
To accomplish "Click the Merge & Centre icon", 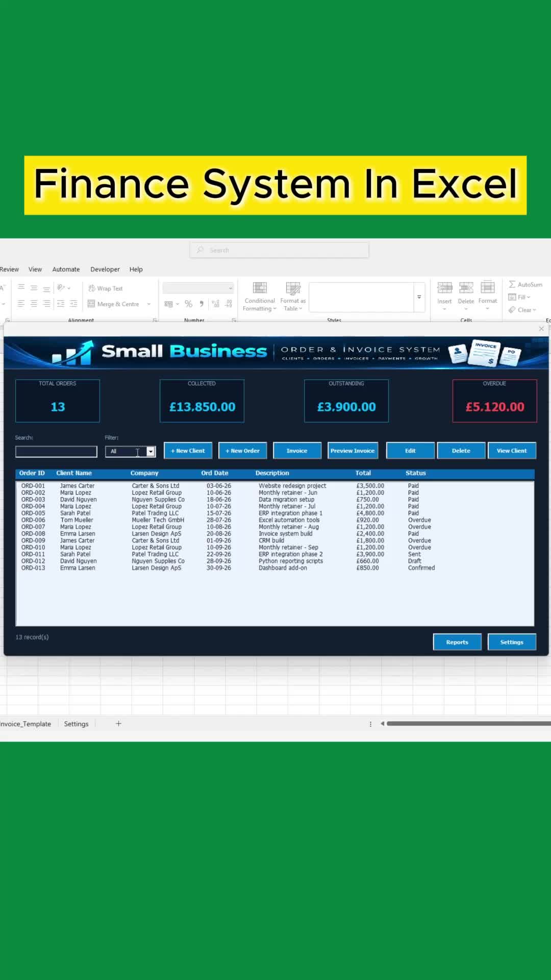I will pyautogui.click(x=91, y=304).
